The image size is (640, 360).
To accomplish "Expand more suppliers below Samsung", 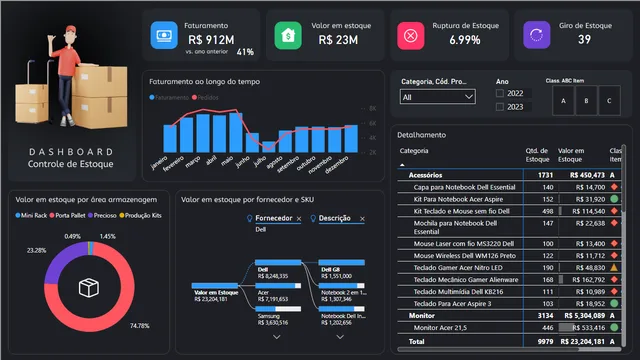I will pyautogui.click(x=277, y=337).
